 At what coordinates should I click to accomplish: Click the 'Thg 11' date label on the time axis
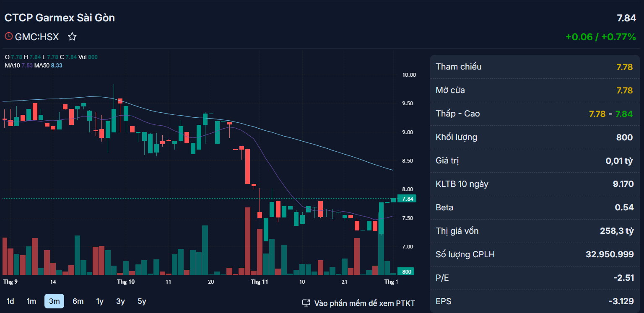(x=259, y=282)
